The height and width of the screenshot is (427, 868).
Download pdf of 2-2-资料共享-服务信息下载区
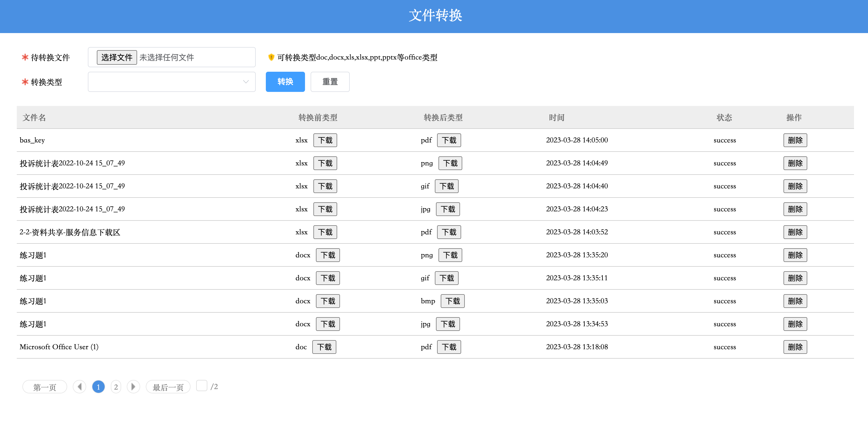click(x=449, y=232)
